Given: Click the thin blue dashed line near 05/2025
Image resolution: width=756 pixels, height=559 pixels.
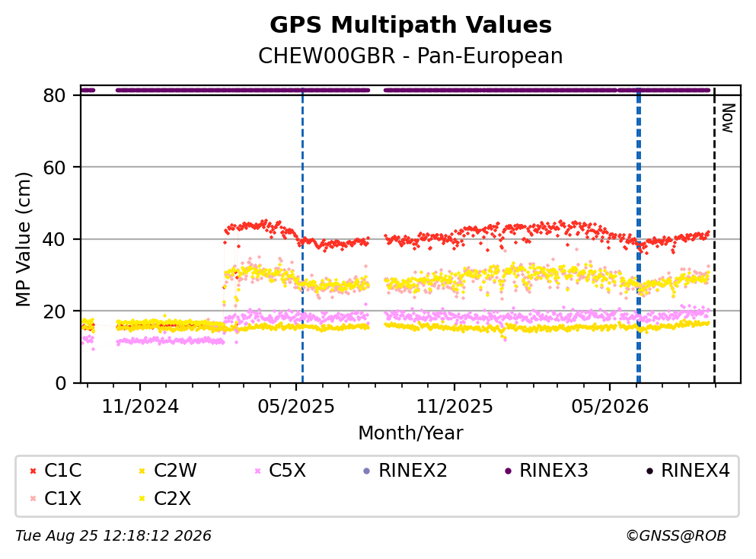Looking at the screenshot, I should pos(302,236).
